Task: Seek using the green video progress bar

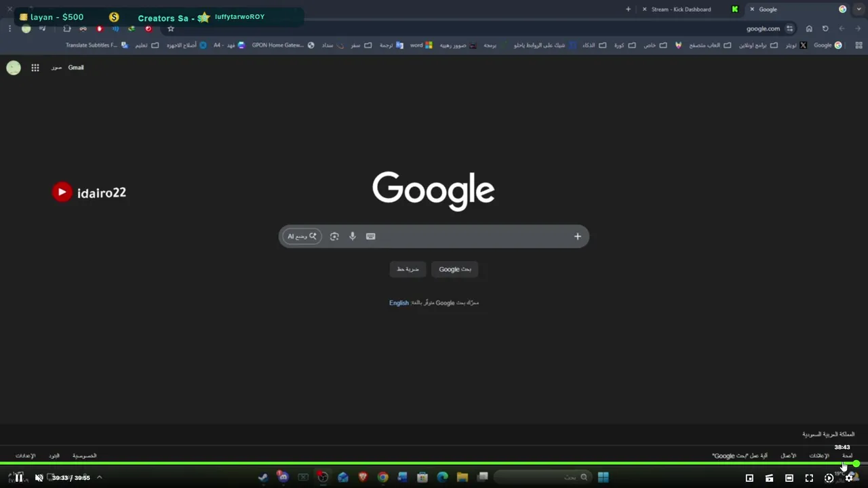Action: point(434,464)
